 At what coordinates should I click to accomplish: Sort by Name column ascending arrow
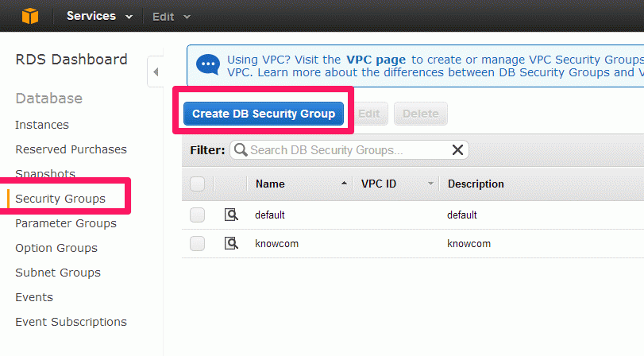(344, 184)
